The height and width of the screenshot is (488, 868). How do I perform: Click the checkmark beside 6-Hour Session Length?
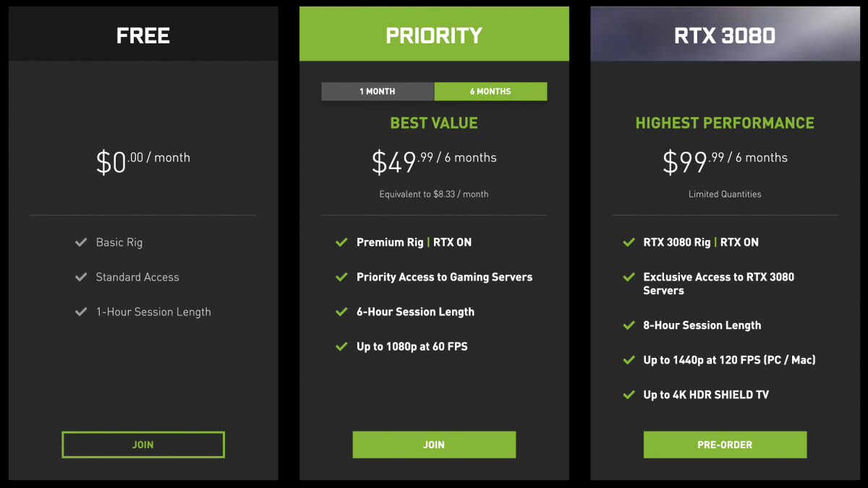click(x=341, y=312)
